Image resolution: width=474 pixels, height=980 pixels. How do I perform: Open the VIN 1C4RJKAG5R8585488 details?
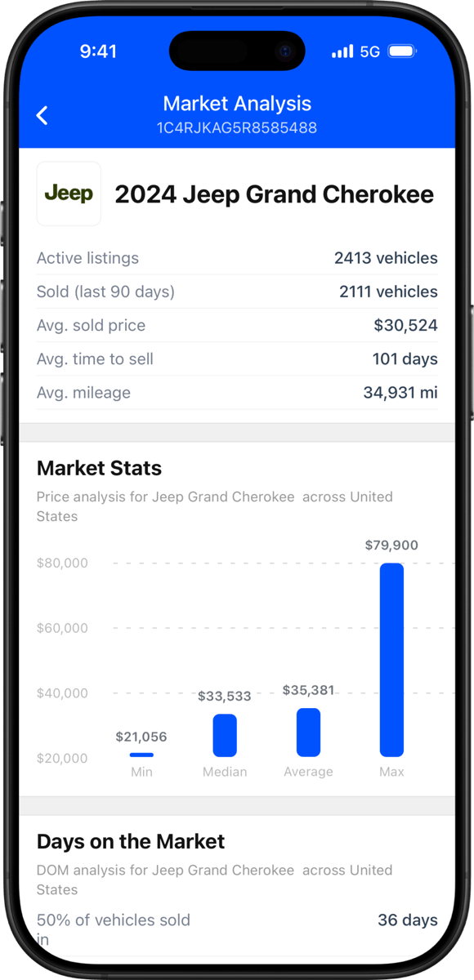[x=237, y=128]
